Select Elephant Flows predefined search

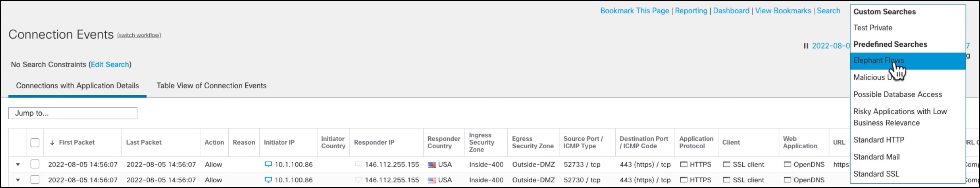(x=878, y=60)
